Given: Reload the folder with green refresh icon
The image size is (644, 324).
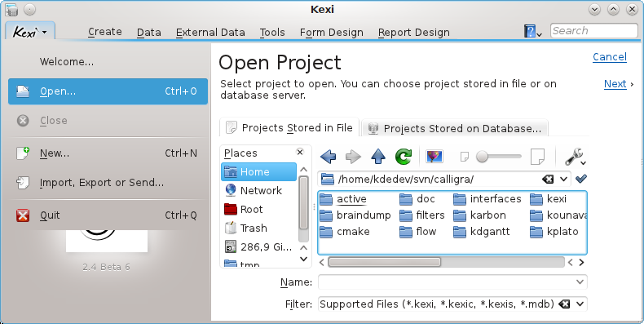Looking at the screenshot, I should pos(404,157).
